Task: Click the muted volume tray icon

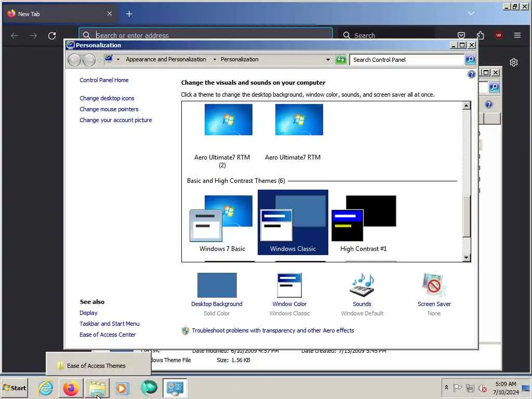Action: (482, 388)
